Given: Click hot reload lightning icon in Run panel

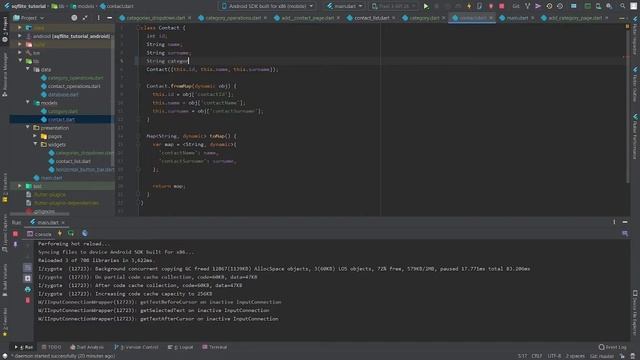Looking at the screenshot, I should click(x=60, y=233).
